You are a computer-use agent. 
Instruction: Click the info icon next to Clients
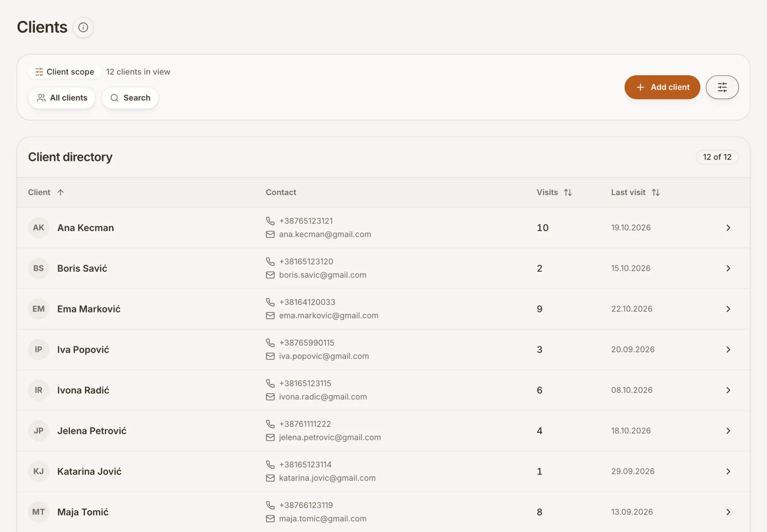83,27
